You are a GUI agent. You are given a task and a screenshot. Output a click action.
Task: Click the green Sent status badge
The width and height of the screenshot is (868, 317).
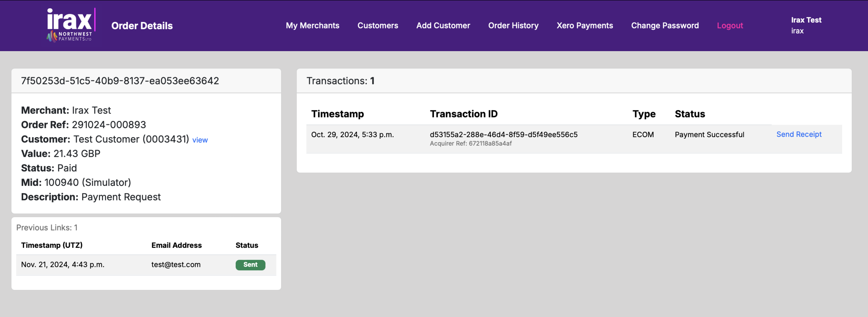click(x=250, y=265)
